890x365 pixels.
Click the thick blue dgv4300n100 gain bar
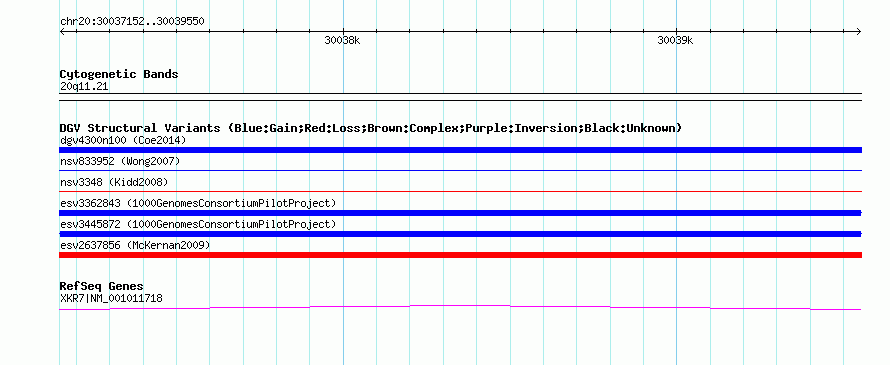point(460,150)
